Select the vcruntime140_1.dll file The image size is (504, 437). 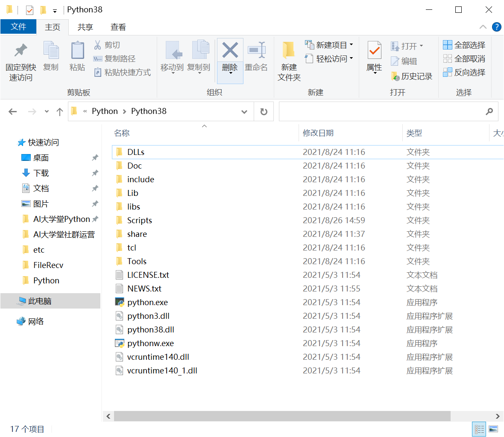click(x=308, y=370)
